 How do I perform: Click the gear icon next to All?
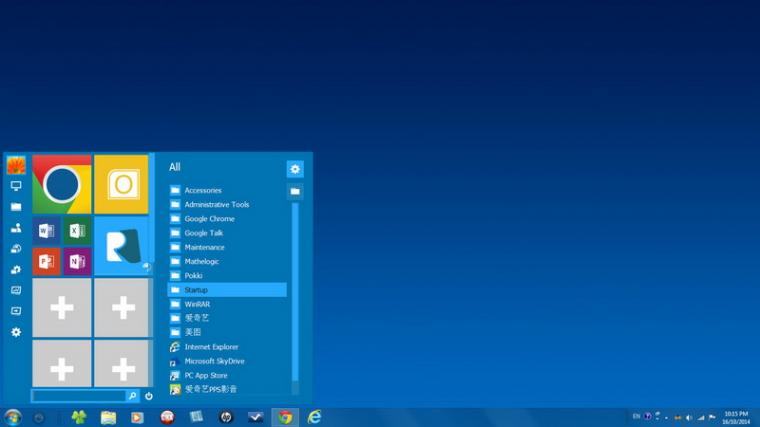click(x=294, y=169)
